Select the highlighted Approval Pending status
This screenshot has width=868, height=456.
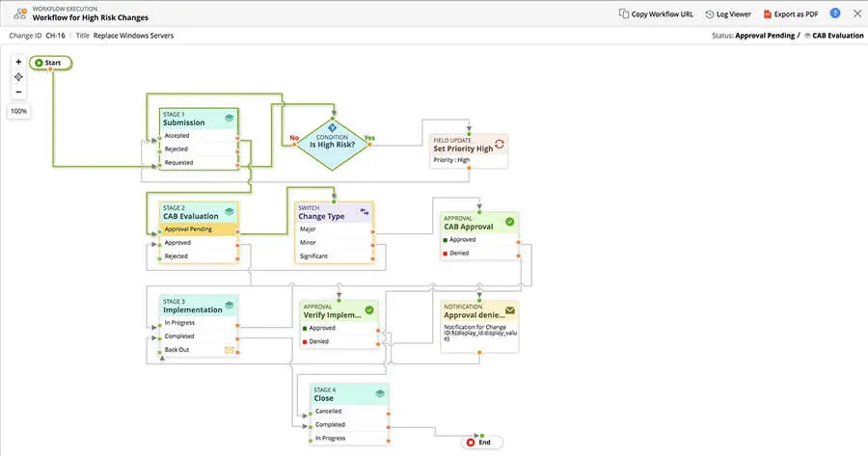click(198, 229)
